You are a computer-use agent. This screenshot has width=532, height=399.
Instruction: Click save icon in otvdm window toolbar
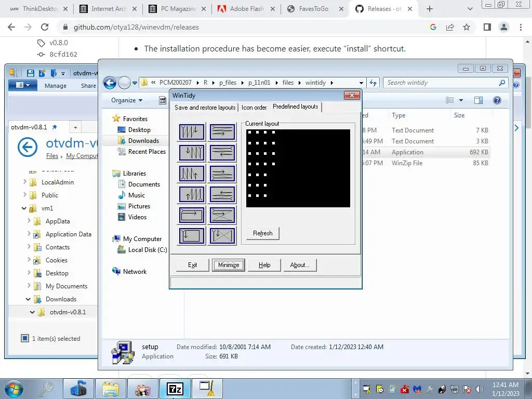[x=30, y=73]
